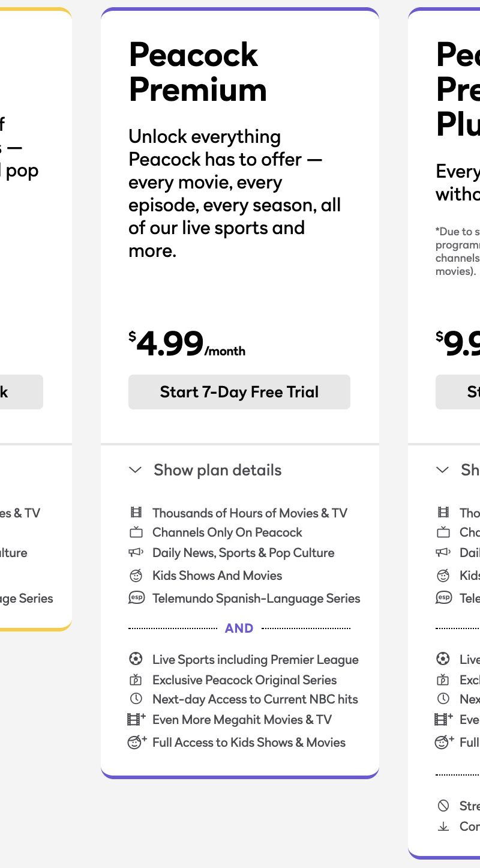Click the ESP speech bubble icon for Telemundo
480x868 pixels.
(x=136, y=598)
